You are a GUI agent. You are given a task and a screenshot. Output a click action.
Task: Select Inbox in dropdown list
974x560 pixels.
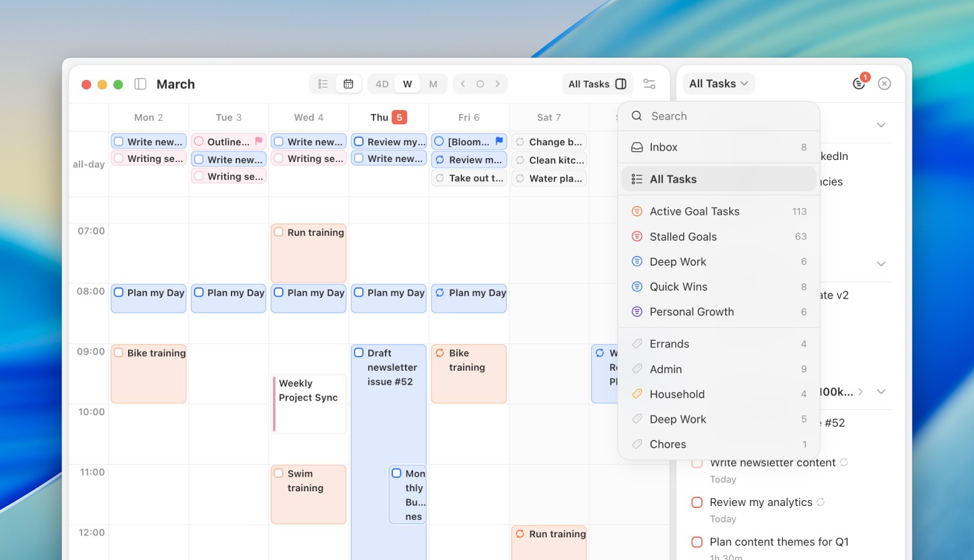click(718, 147)
